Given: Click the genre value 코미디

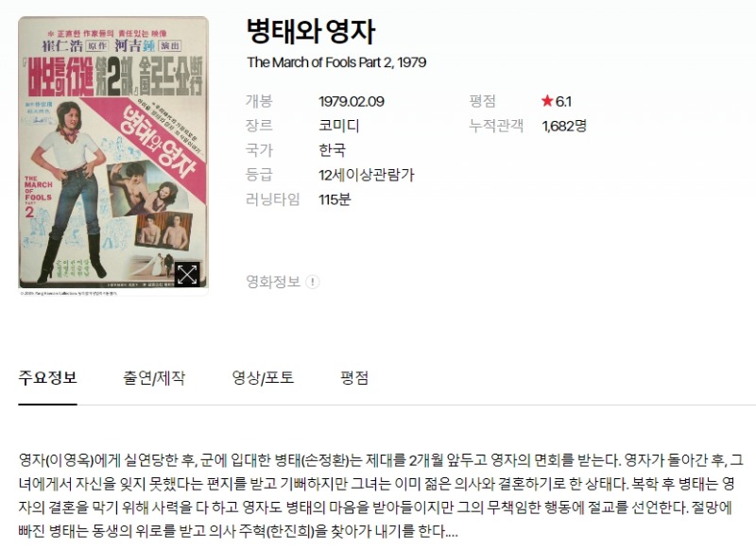Looking at the screenshot, I should [x=339, y=126].
